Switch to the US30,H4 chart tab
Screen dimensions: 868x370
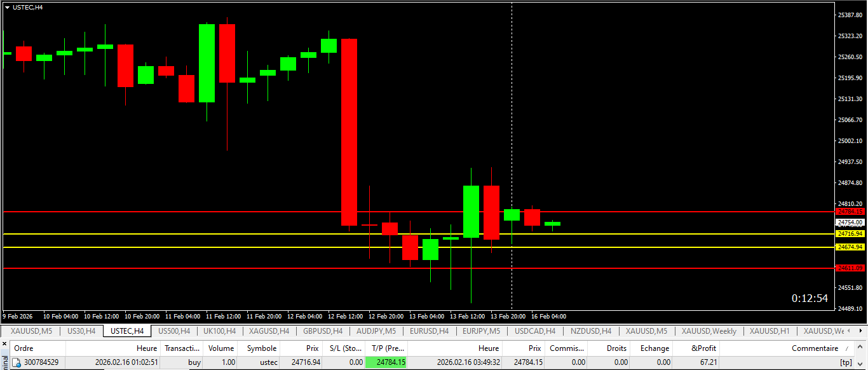[x=81, y=331]
